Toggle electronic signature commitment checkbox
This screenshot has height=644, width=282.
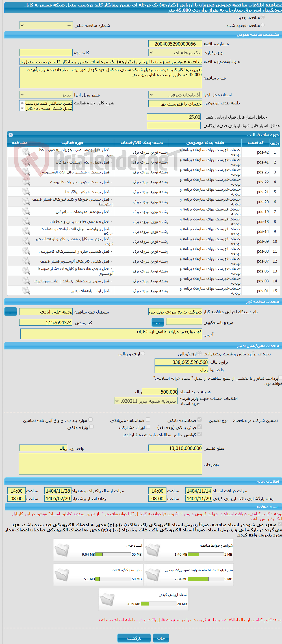[x=279, y=524]
